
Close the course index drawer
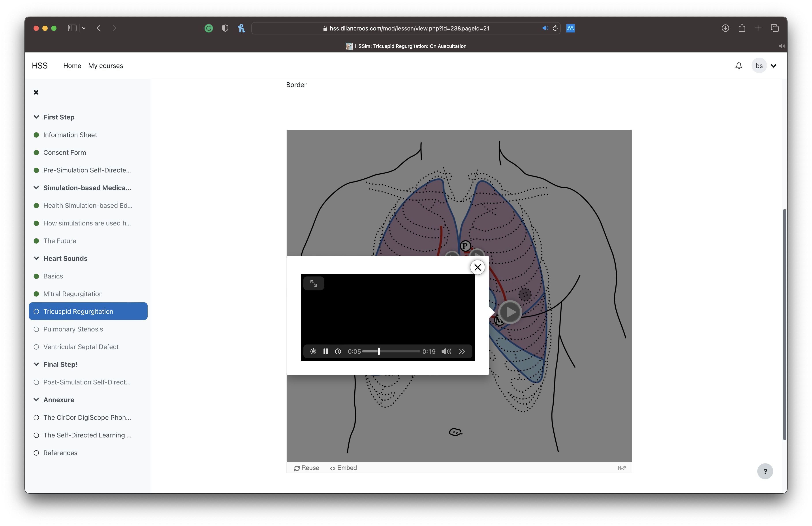[36, 92]
